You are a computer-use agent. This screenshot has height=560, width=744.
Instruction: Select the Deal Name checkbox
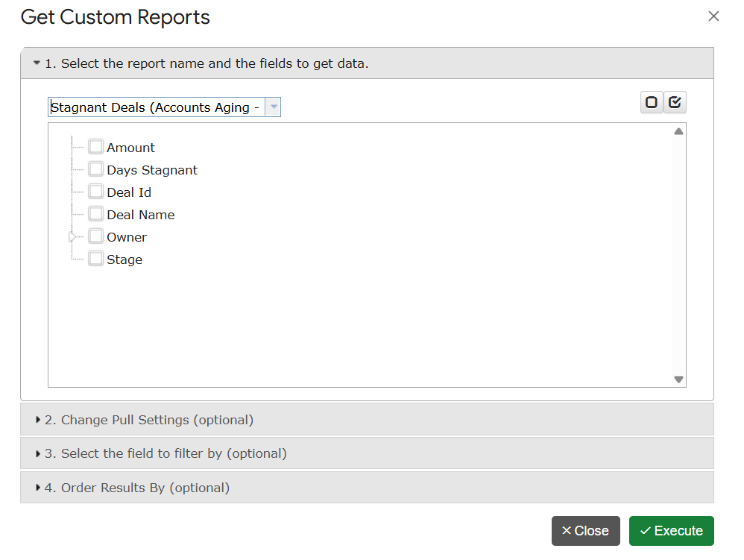pos(95,214)
